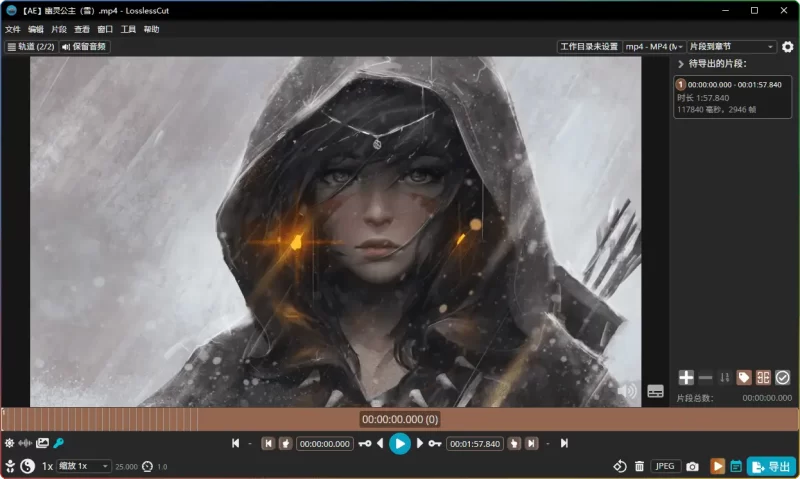Click the split segment icon in segment panel

tap(763, 377)
